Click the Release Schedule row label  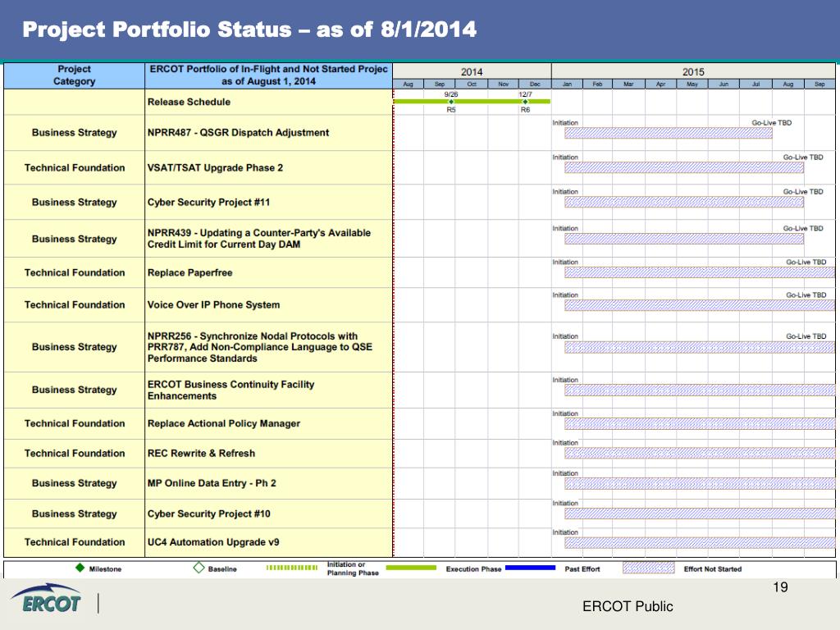click(189, 102)
